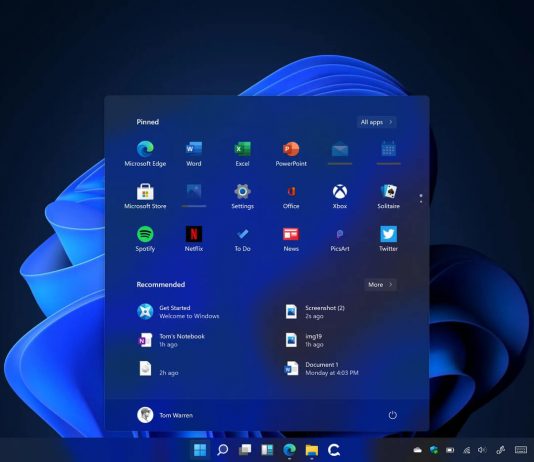Screen dimensions: 534x462
Task: Open network status in system tray
Action: pyautogui.click(x=466, y=450)
